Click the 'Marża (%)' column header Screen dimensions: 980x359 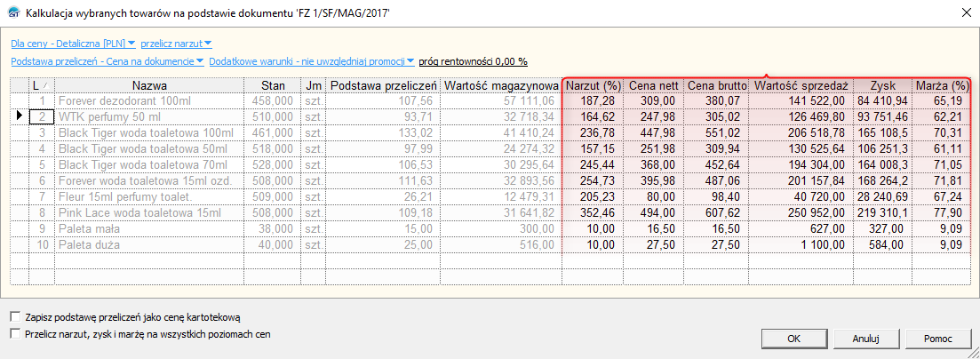941,85
